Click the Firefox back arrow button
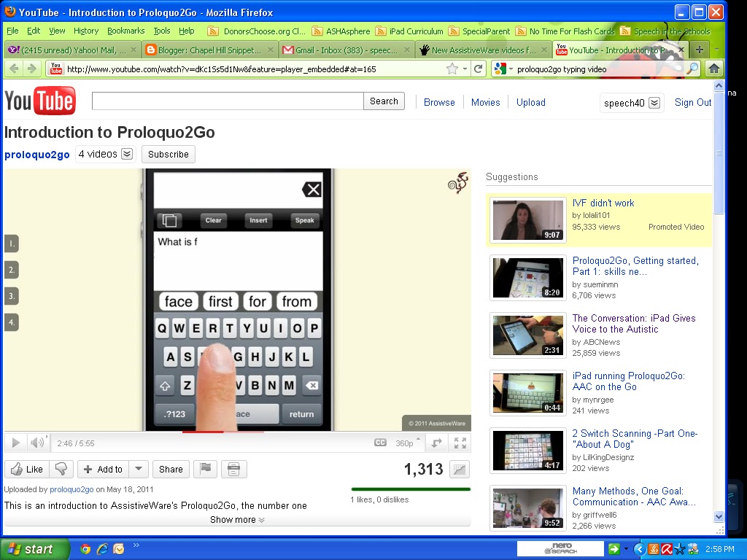Screen dimensions: 747x560 [15, 69]
